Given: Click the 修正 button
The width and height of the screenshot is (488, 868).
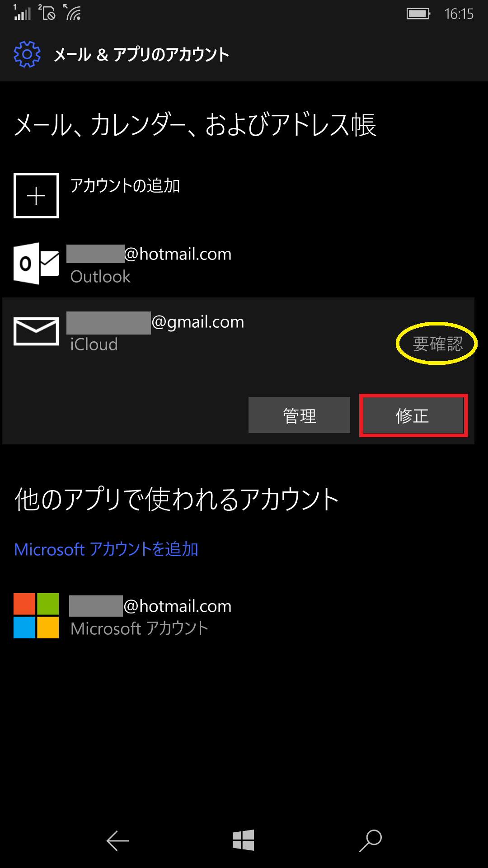Looking at the screenshot, I should tap(413, 415).
